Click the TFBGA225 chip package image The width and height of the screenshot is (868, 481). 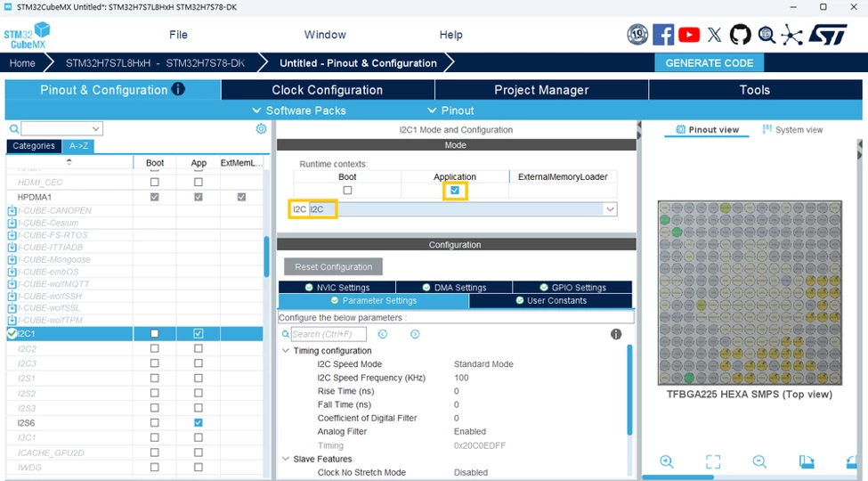tap(750, 292)
